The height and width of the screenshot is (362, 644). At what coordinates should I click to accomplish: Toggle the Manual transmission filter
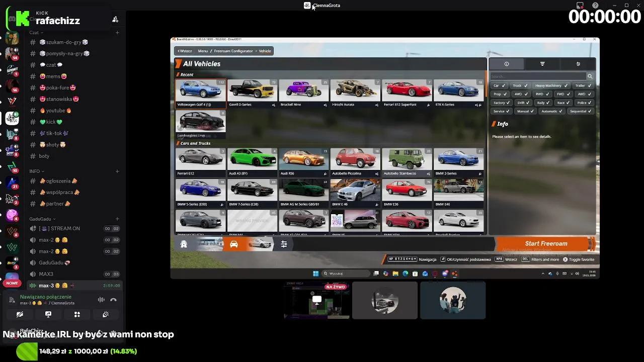(526, 111)
